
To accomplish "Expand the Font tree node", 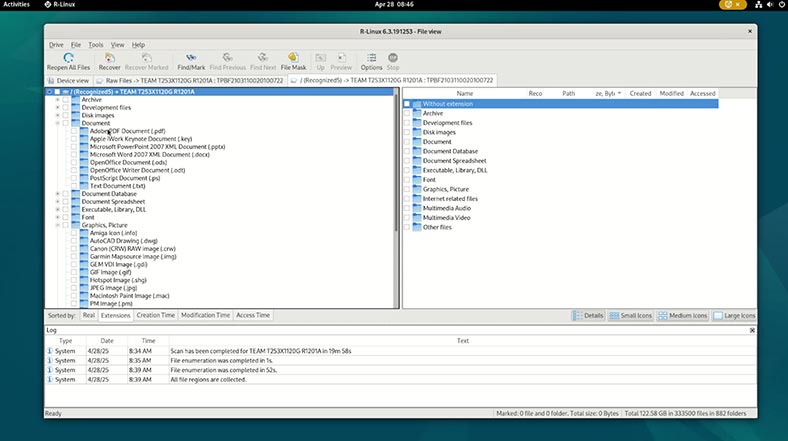I will pyautogui.click(x=57, y=217).
